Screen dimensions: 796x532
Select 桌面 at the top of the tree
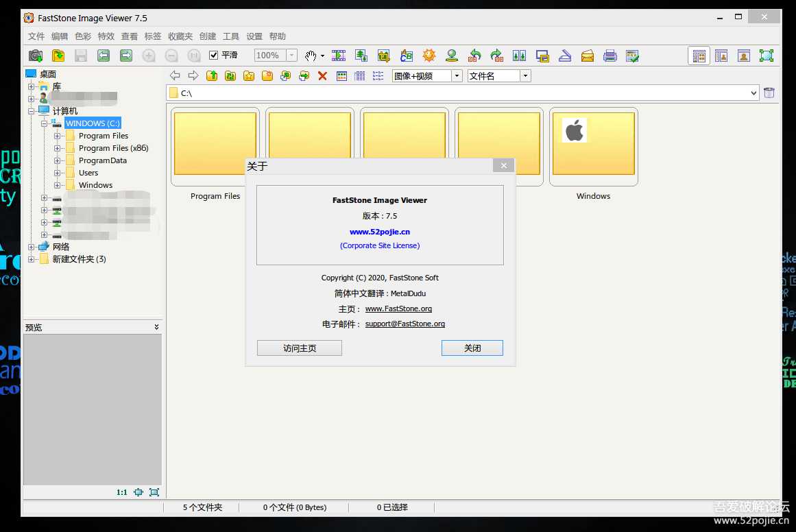click(48, 74)
